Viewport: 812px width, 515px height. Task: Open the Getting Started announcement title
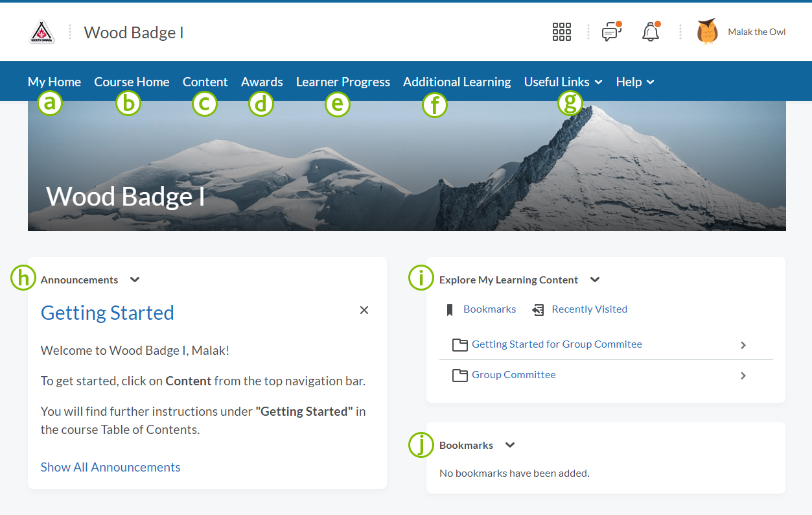108,313
